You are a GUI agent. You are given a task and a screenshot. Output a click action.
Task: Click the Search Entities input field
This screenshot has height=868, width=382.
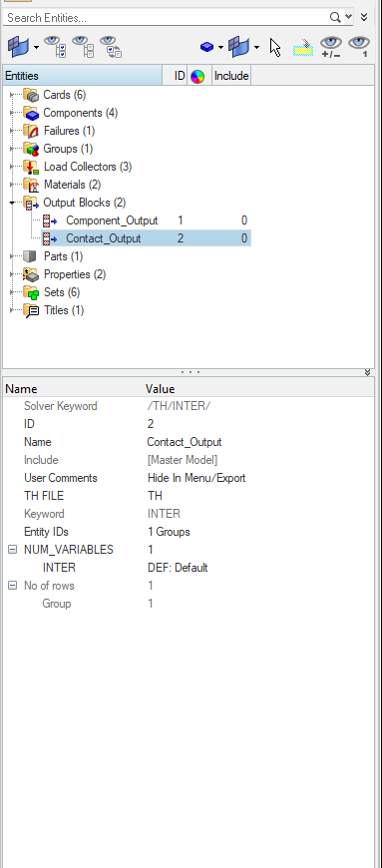click(x=167, y=17)
